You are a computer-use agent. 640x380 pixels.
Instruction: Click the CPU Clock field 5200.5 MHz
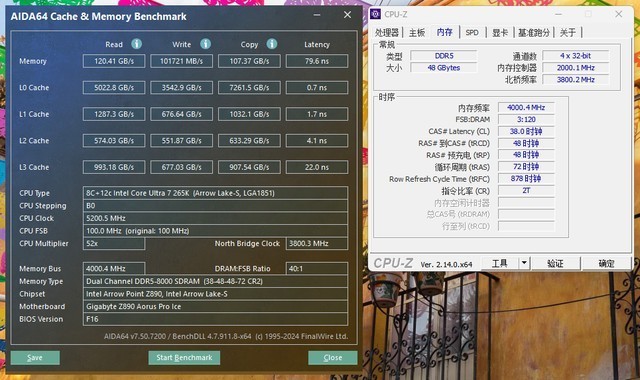point(215,218)
